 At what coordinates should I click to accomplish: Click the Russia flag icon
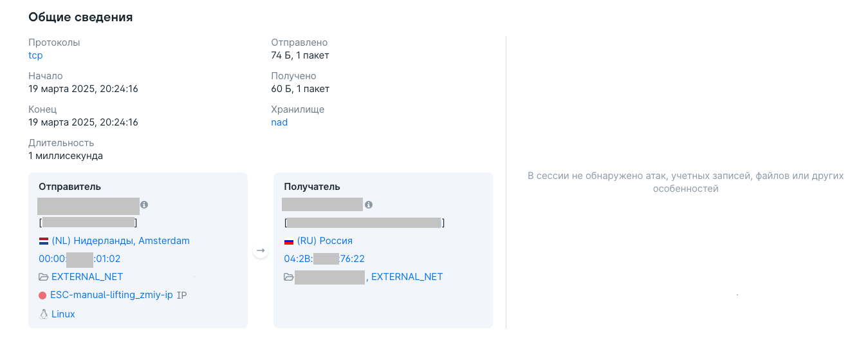click(289, 241)
